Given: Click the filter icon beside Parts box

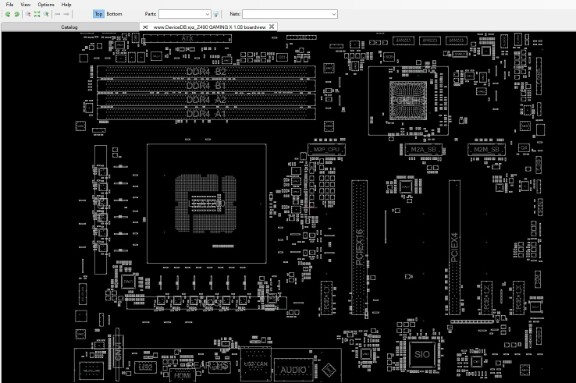Looking at the screenshot, I should (216, 14).
